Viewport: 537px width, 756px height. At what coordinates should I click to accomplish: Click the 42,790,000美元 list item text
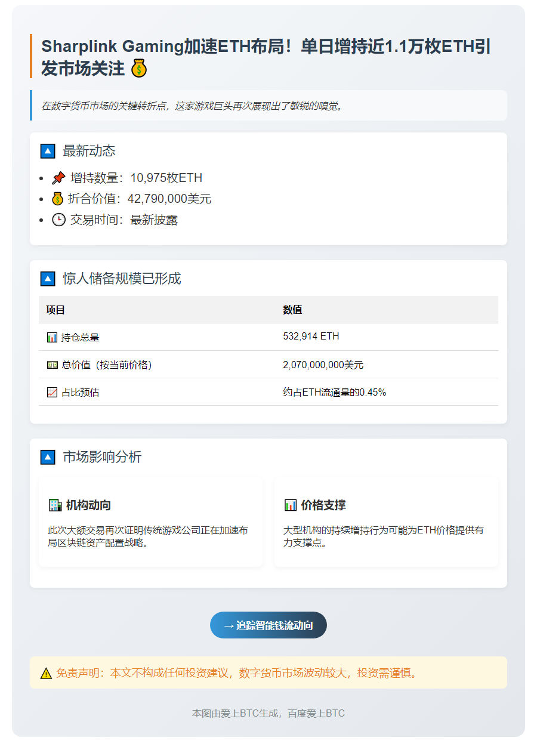pos(169,199)
